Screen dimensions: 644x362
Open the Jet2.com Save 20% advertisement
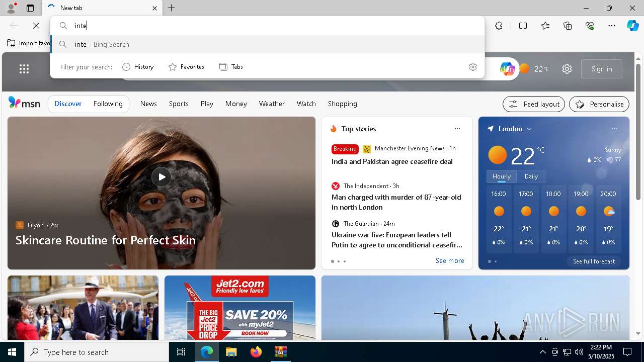[240, 308]
